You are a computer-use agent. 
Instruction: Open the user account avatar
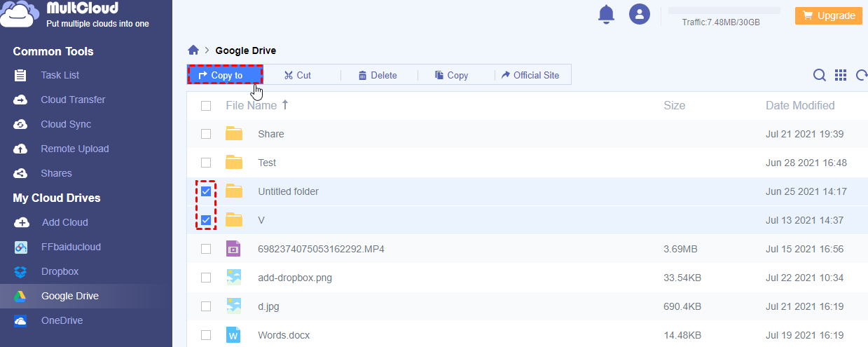[x=640, y=14]
